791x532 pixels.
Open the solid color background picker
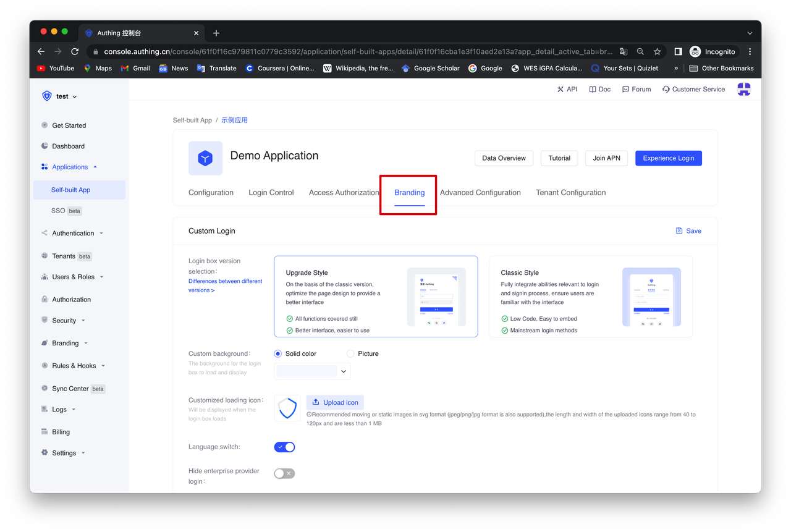click(x=313, y=371)
